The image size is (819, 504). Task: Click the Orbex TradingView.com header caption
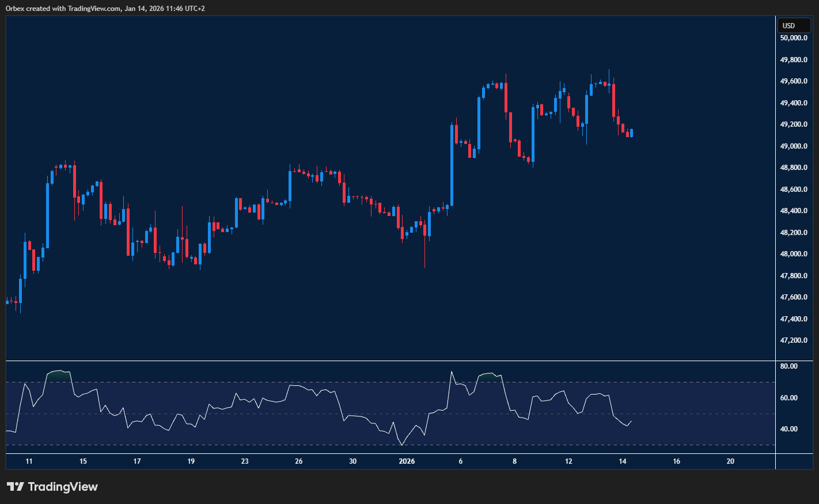105,8
